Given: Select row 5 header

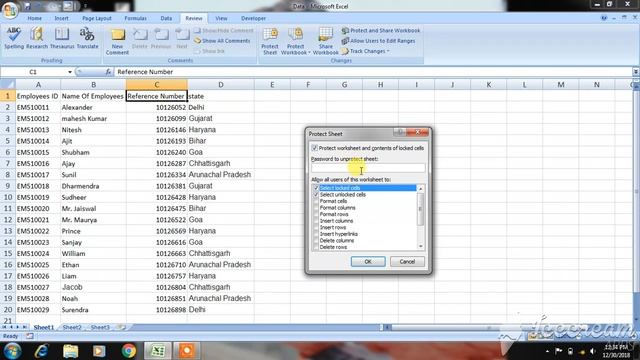Looking at the screenshot, I should click(8, 141).
